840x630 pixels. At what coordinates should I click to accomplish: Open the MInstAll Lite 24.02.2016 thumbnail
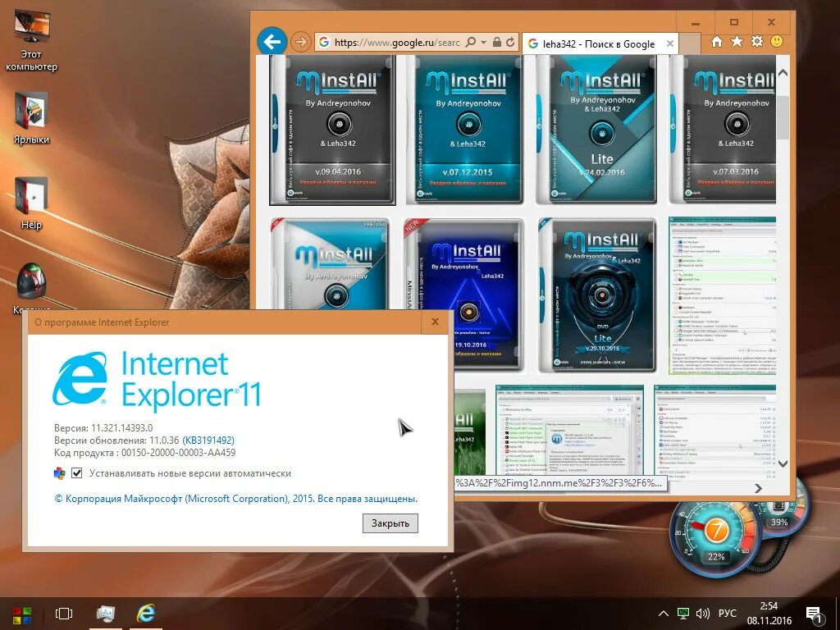pos(597,130)
